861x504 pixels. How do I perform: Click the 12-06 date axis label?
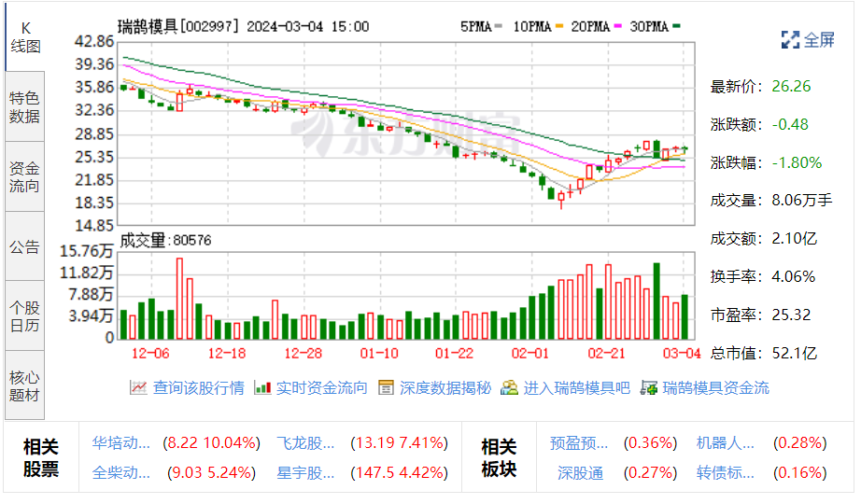click(150, 353)
